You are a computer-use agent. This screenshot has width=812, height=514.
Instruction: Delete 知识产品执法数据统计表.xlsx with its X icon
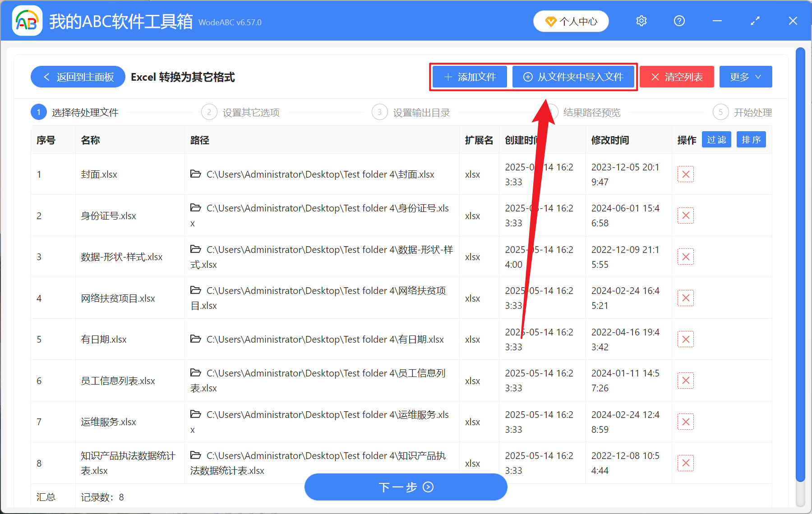tap(685, 463)
